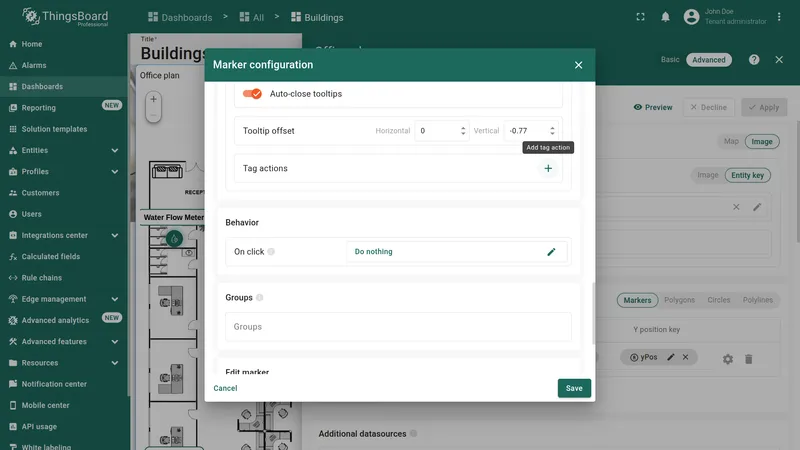Open marker settings gear icon

click(x=728, y=359)
